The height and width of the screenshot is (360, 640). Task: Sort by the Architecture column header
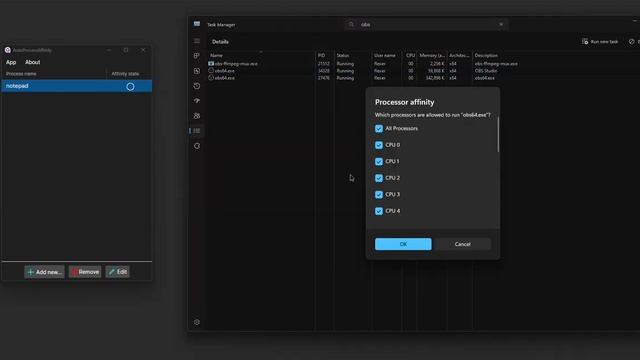pyautogui.click(x=460, y=55)
